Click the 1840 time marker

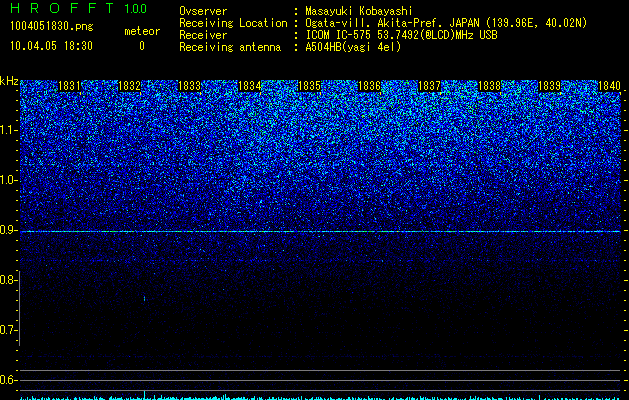pos(609,86)
